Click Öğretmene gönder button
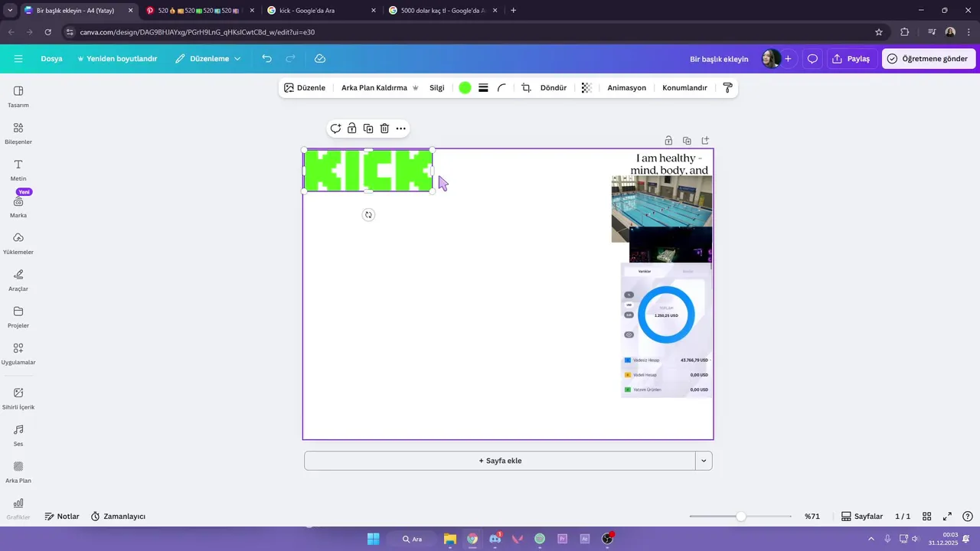Screen dimensions: 980x551 pos(928,59)
